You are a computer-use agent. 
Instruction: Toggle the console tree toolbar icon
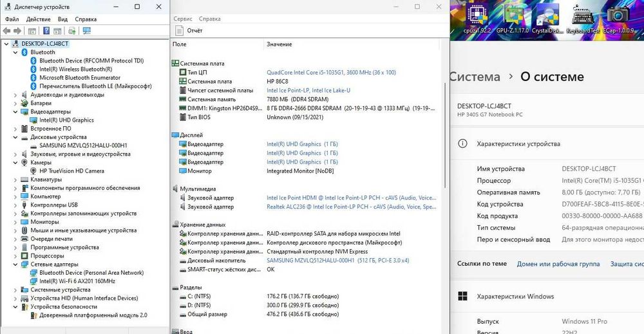pos(32,31)
